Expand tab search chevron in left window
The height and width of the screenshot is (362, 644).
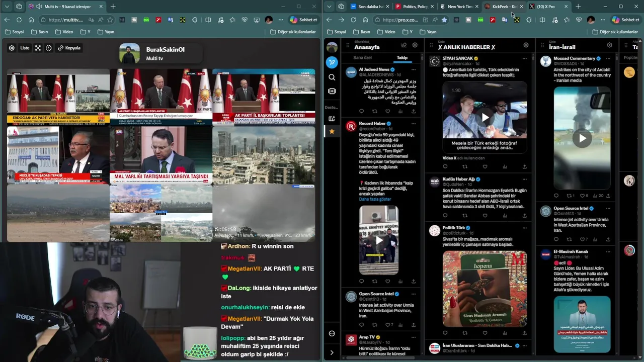pos(7,7)
